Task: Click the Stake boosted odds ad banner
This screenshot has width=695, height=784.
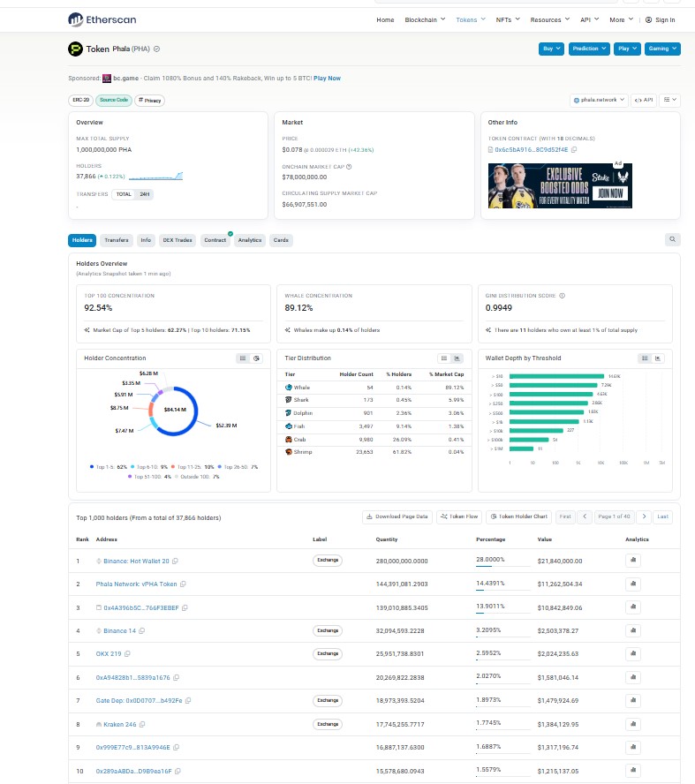Action: click(560, 185)
